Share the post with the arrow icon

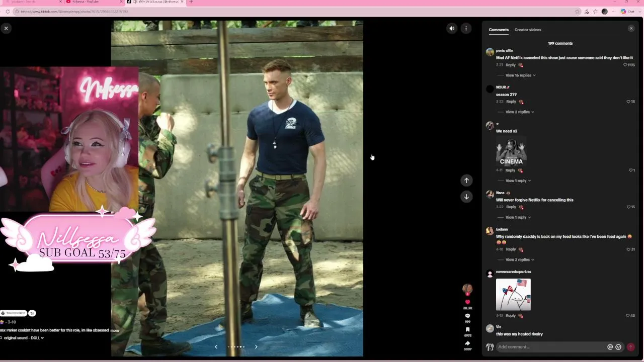coord(467,343)
